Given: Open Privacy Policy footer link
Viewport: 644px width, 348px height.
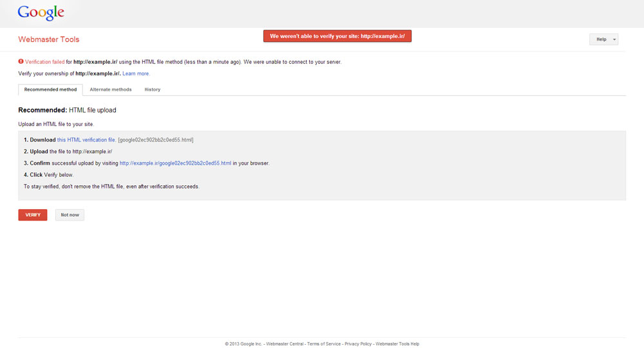Looking at the screenshot, I should (x=357, y=344).
